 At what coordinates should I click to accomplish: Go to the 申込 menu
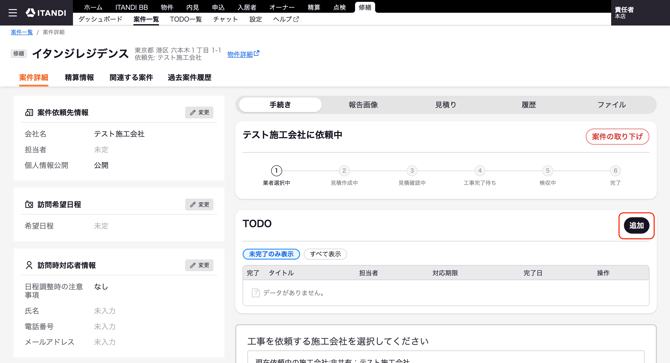click(218, 7)
